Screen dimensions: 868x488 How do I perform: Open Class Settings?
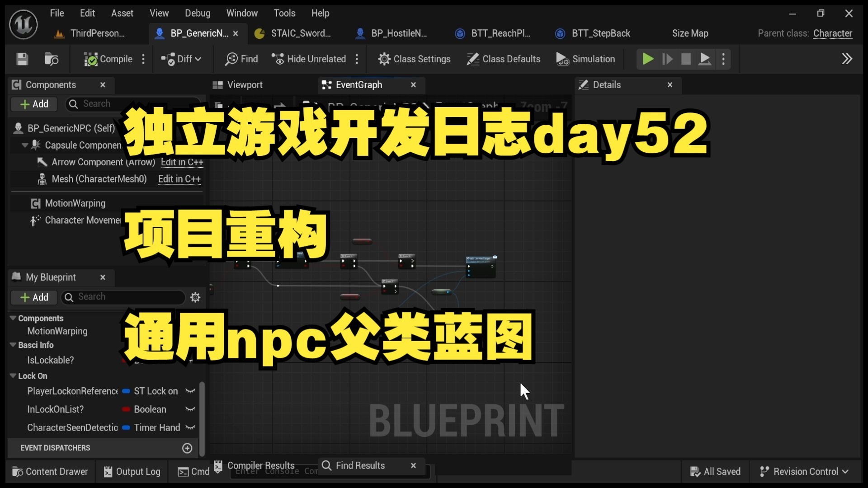(414, 59)
